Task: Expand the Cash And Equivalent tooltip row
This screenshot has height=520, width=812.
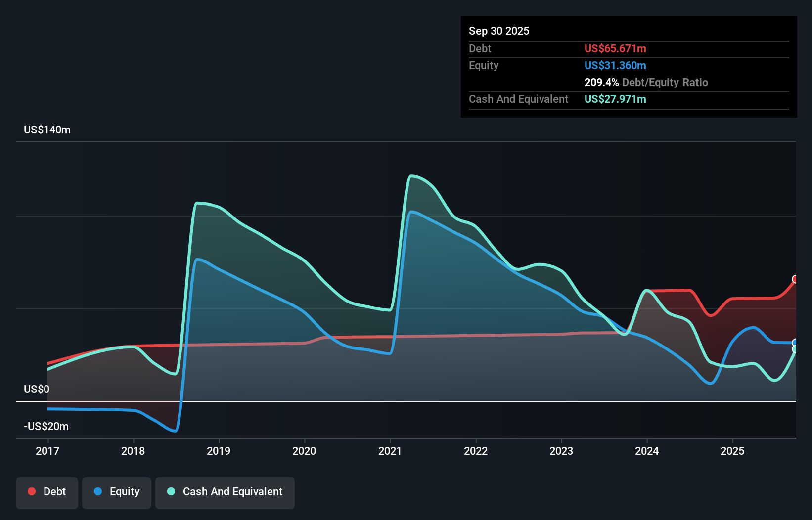Action: tap(518, 99)
